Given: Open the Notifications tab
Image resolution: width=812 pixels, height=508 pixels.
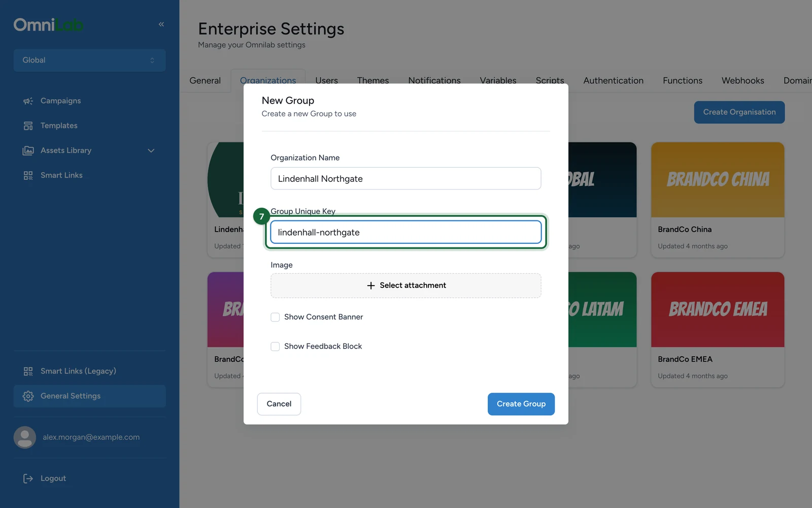Looking at the screenshot, I should (434, 81).
